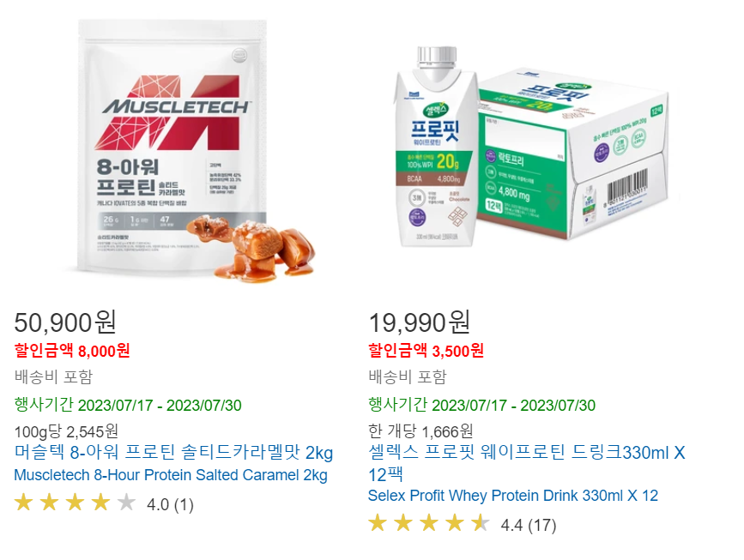
Task: Click Muscletech 8-Hour Protein Salted Caramel 2kg link
Action: [x=171, y=474]
